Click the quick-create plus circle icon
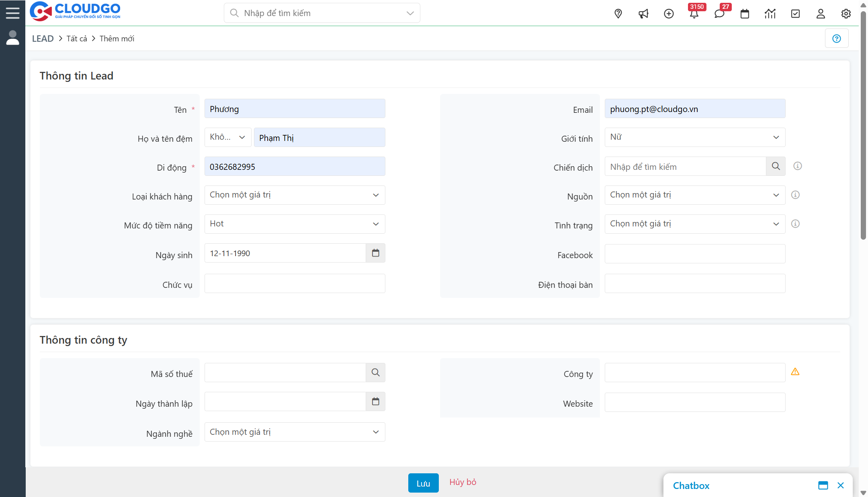This screenshot has width=868, height=497. pyautogui.click(x=669, y=14)
